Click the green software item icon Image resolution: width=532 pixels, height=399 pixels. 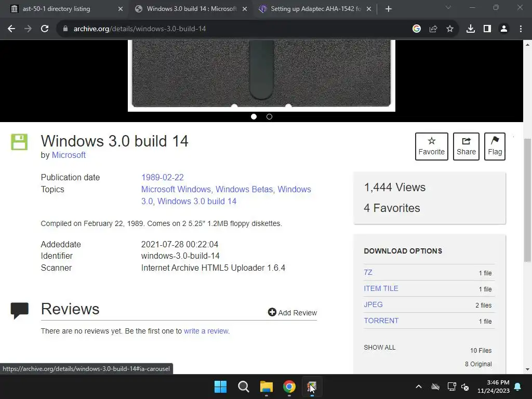point(19,142)
